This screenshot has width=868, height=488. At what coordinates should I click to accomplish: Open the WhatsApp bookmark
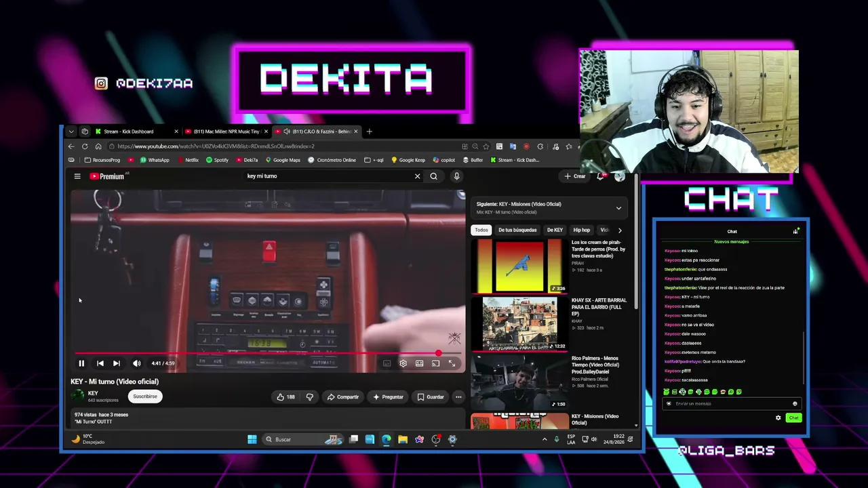pyautogui.click(x=155, y=160)
